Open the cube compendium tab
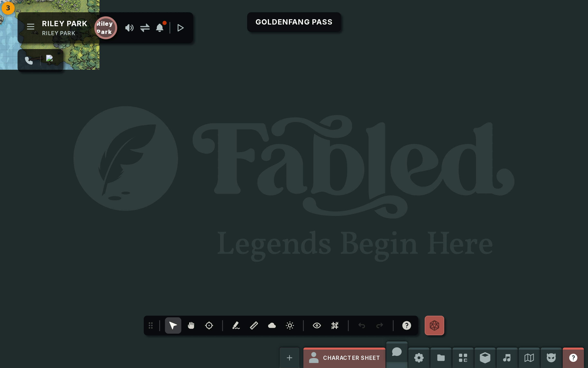Image resolution: width=588 pixels, height=368 pixels. click(x=485, y=358)
